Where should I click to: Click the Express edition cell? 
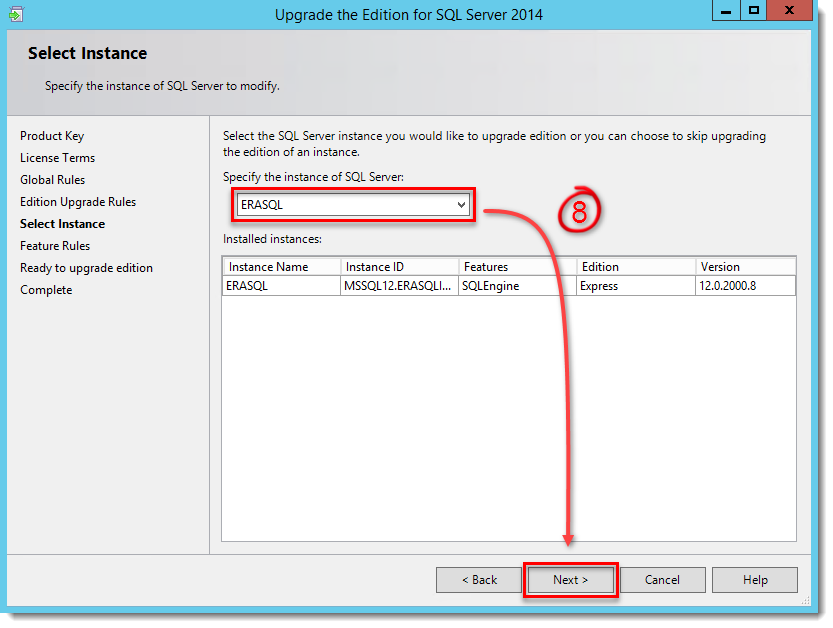tap(636, 286)
